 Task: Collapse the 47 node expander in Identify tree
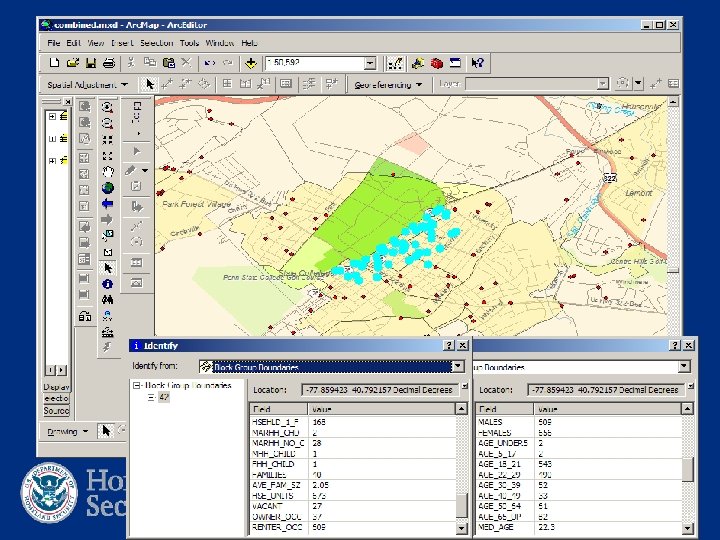click(x=151, y=397)
